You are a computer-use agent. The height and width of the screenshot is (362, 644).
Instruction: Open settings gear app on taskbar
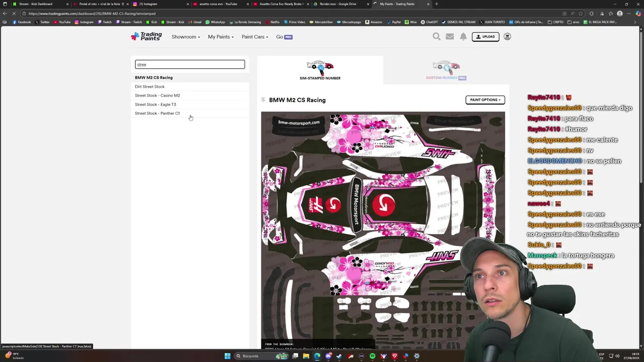(417, 356)
